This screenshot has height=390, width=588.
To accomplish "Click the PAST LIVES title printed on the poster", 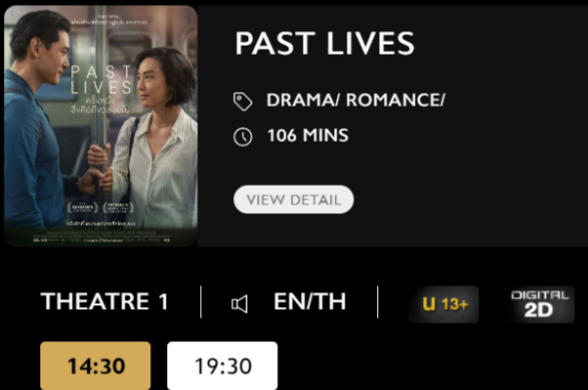I will pyautogui.click(x=102, y=79).
